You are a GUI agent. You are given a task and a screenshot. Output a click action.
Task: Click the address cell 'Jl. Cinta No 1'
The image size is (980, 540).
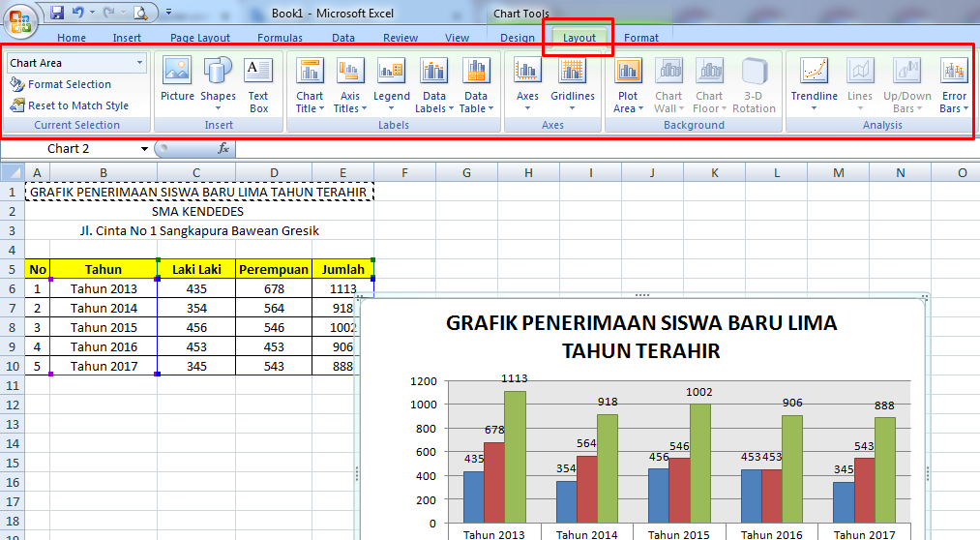pyautogui.click(x=199, y=230)
